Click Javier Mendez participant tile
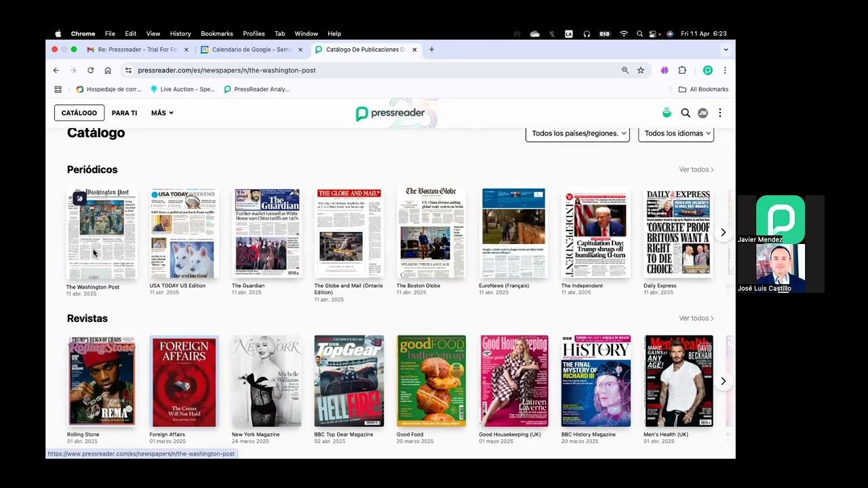 coord(781,220)
